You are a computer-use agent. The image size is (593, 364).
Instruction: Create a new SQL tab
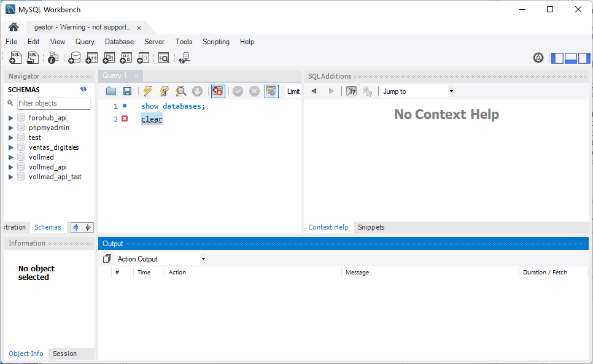pos(15,58)
